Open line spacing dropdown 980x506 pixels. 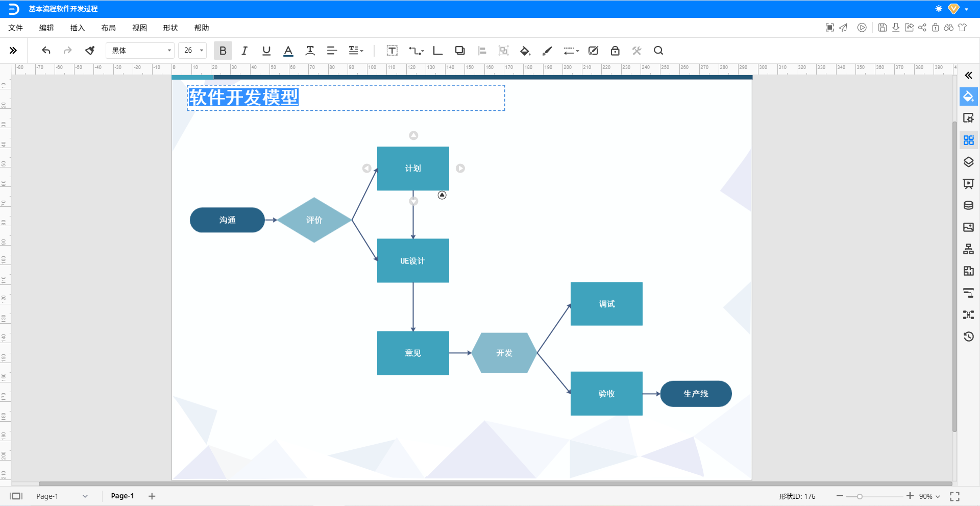pyautogui.click(x=356, y=51)
